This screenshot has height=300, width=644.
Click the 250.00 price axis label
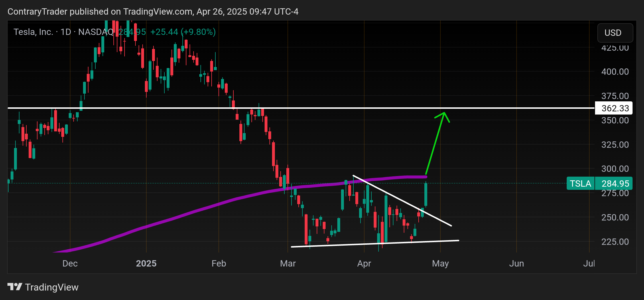(x=615, y=217)
